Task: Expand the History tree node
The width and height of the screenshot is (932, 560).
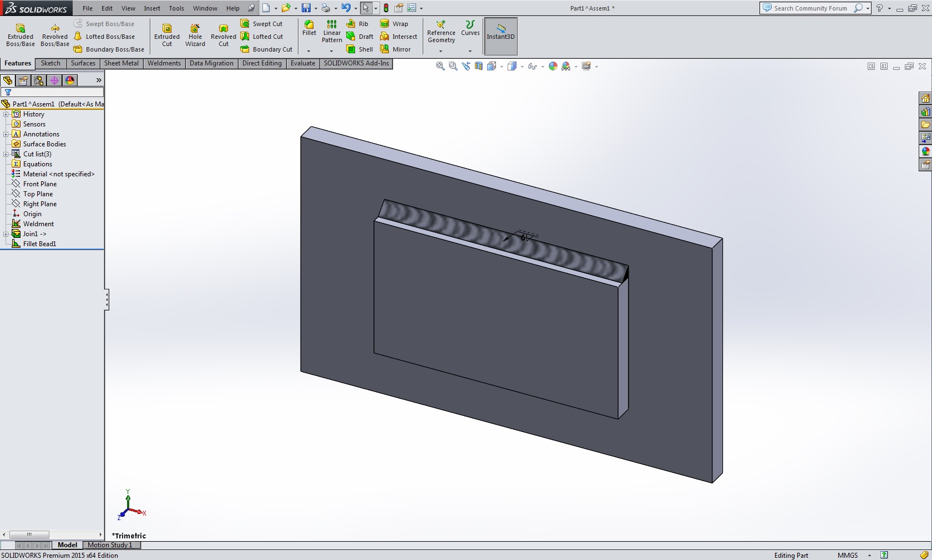Action: point(6,114)
